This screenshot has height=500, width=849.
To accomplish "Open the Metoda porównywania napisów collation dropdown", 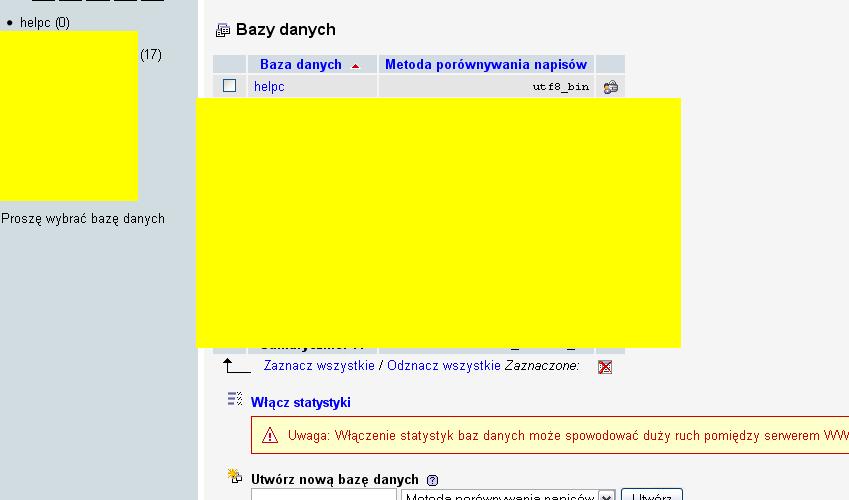I will 508,495.
